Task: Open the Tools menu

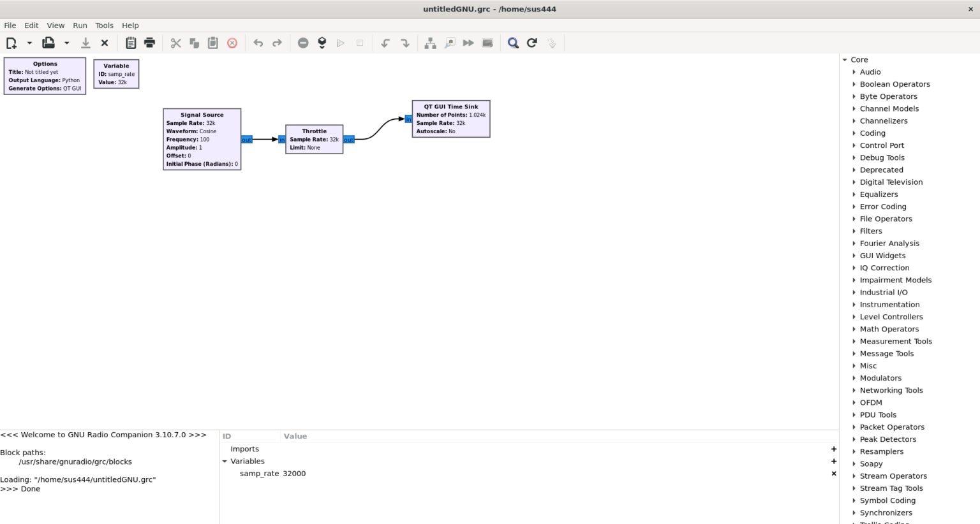Action: (x=104, y=25)
